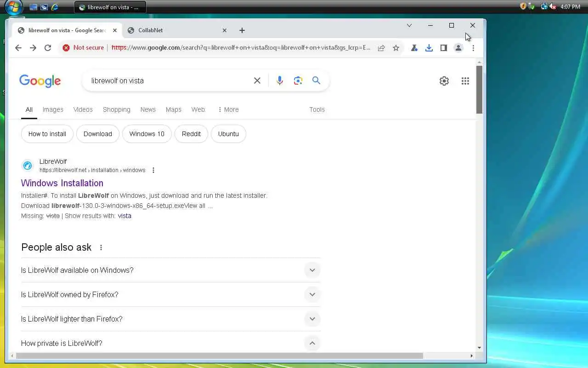This screenshot has height=368, width=588.
Task: Open Google quick settings gear
Action: click(444, 81)
